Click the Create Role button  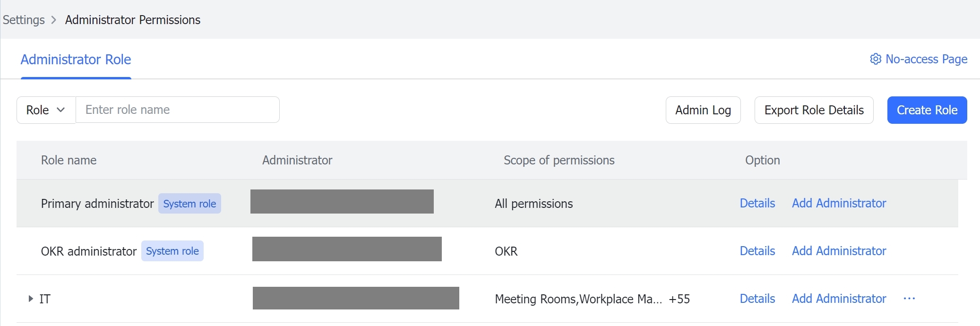click(x=927, y=110)
